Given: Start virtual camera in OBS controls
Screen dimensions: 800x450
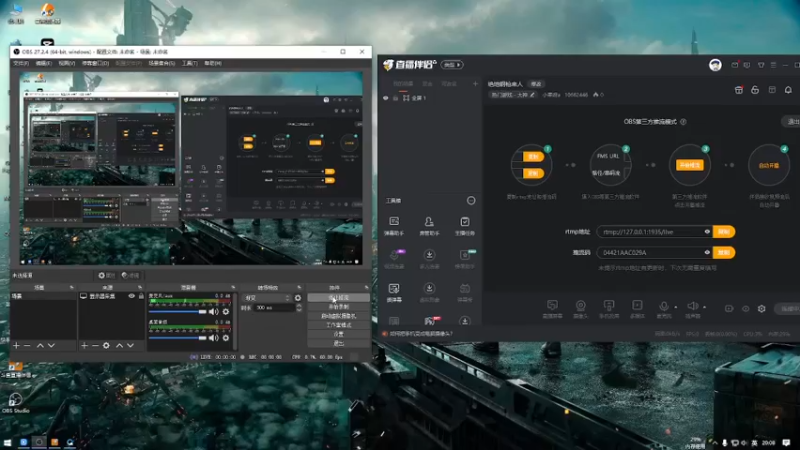Looking at the screenshot, I should coord(339,316).
